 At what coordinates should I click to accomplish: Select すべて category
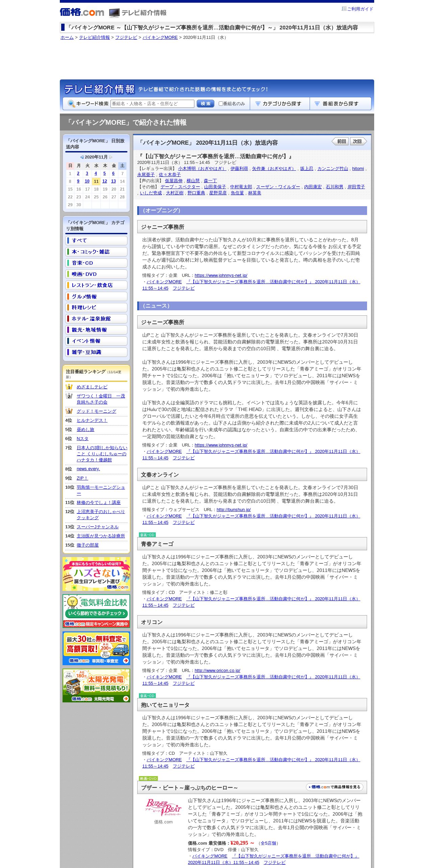coord(96,241)
